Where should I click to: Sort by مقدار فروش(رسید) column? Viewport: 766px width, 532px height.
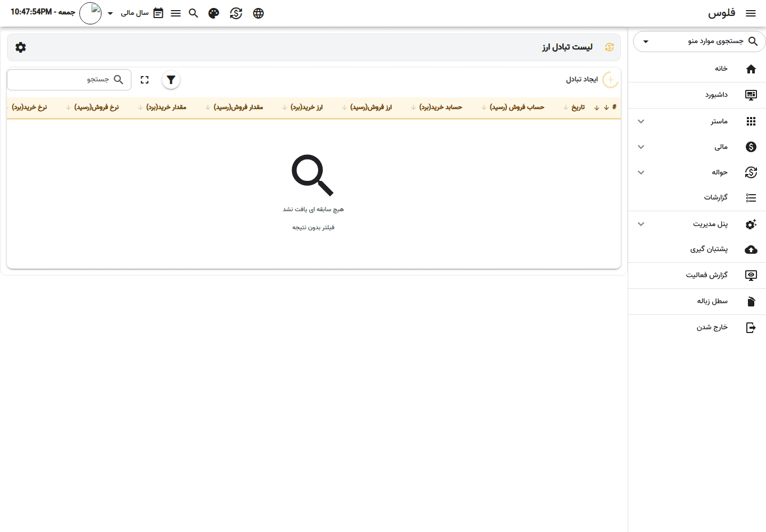tap(238, 107)
